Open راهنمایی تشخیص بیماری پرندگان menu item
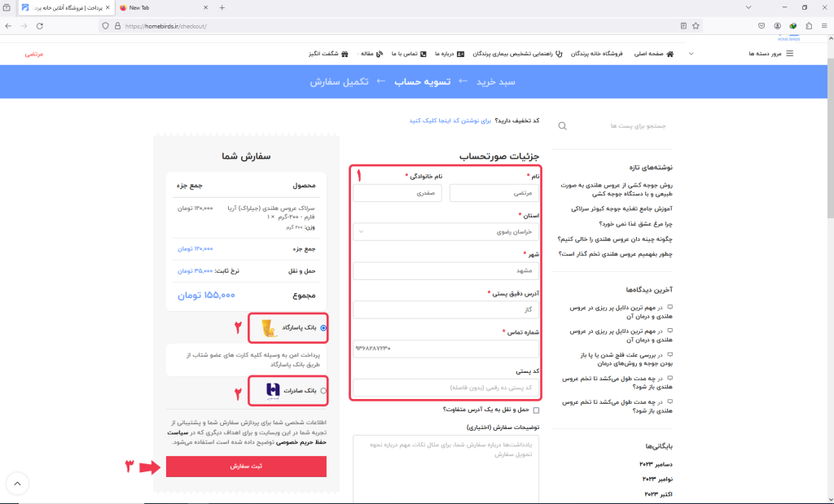Screen dimensions: 834x504 [x=517, y=54]
